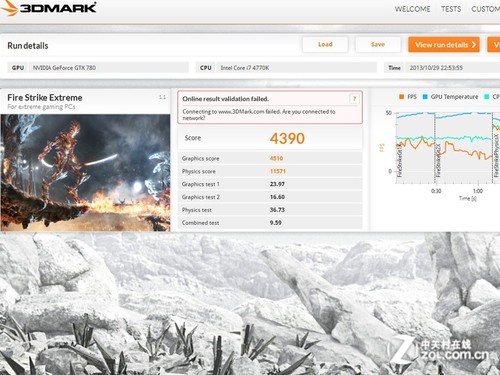This screenshot has height=375, width=500.
Task: Click the overall Score value 4390
Action: (x=287, y=138)
